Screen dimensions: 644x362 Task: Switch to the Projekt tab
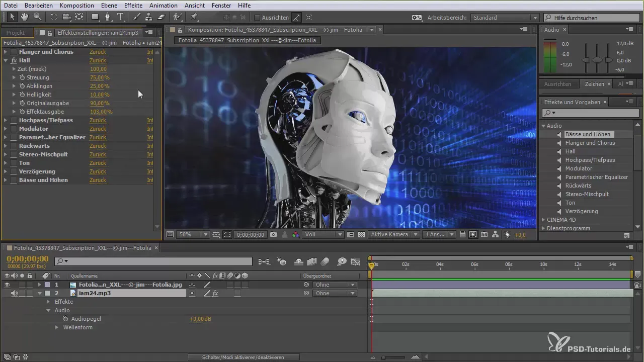pos(16,33)
